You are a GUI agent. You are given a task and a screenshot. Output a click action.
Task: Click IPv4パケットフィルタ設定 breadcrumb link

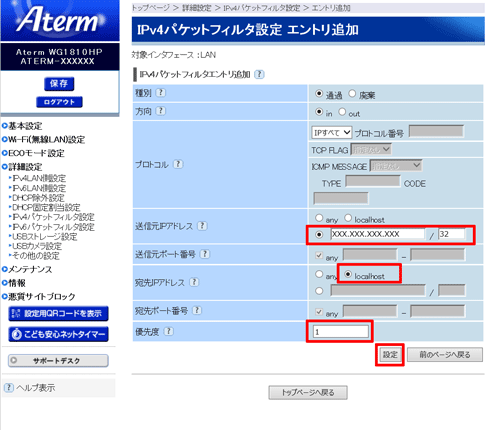click(262, 8)
